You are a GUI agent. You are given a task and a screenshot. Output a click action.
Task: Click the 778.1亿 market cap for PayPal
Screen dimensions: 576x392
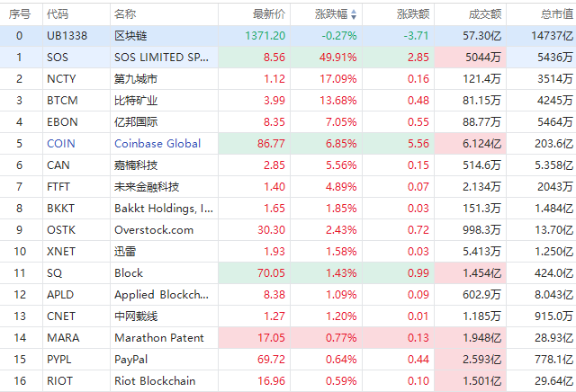tap(554, 360)
